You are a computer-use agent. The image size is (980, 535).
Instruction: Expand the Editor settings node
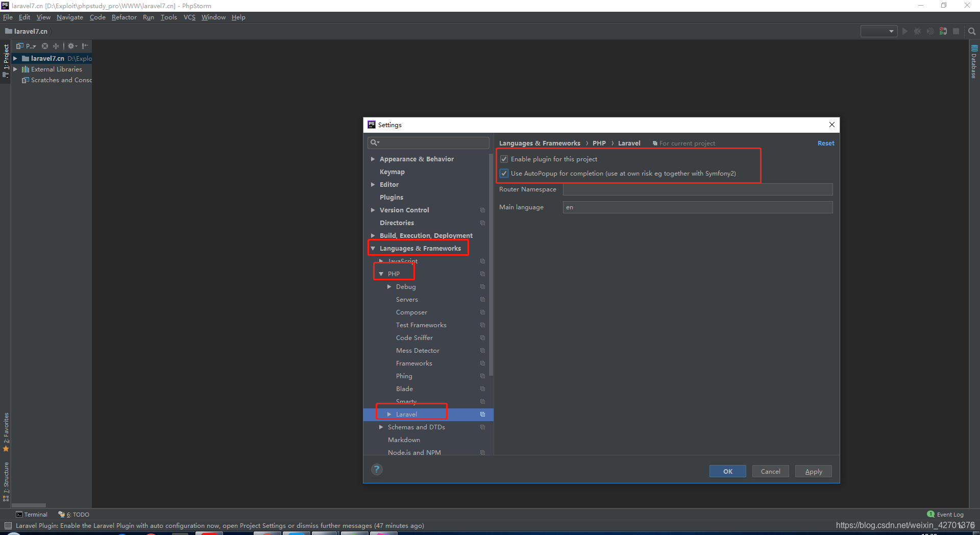(x=373, y=185)
